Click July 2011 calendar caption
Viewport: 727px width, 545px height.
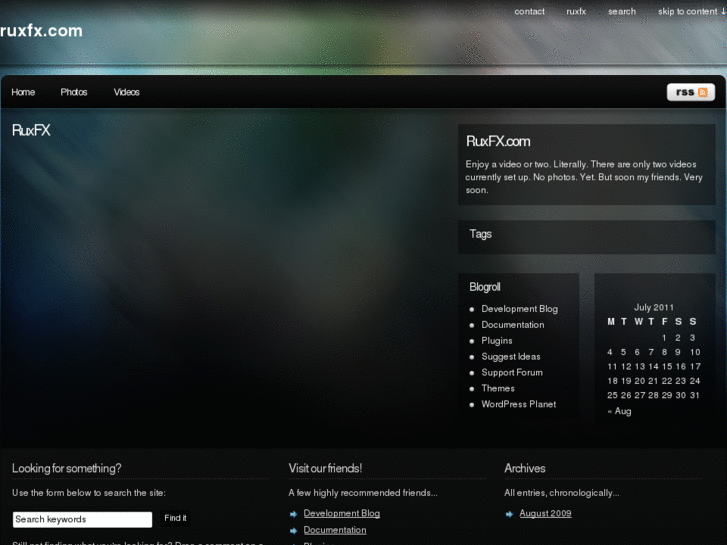(x=654, y=308)
